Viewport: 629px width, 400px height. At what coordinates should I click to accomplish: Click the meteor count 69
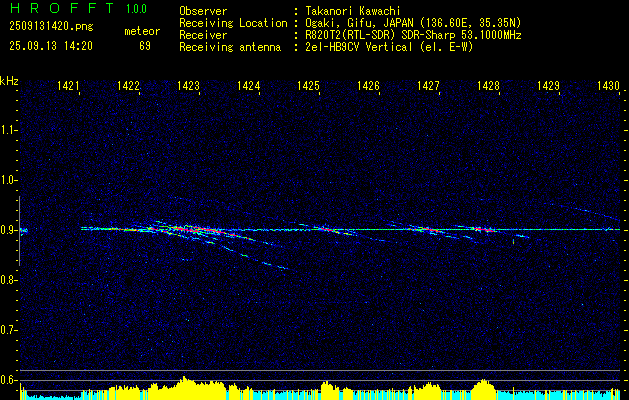(145, 46)
